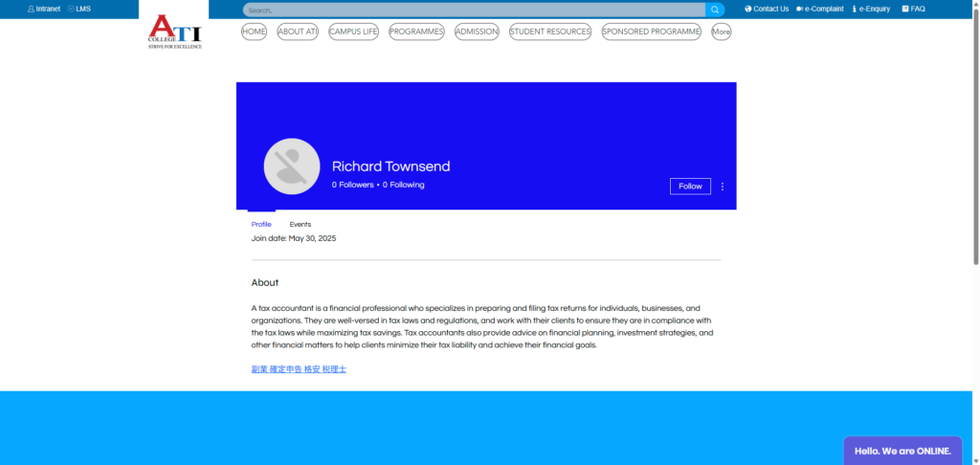Open Intranet link in top bar
Image resolution: width=980 pixels, height=465 pixels.
[x=44, y=9]
